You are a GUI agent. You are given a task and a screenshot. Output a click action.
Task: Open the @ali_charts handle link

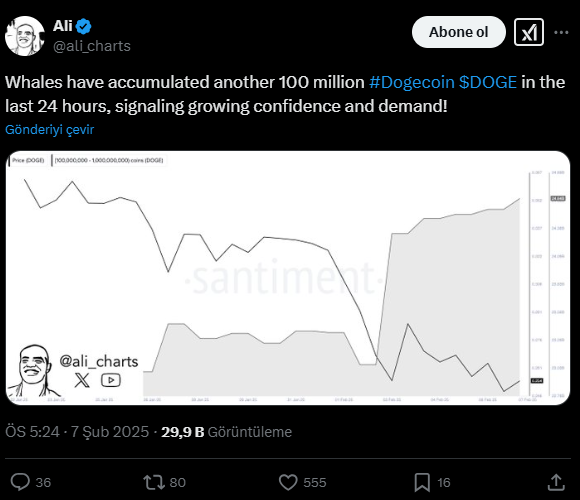[92, 46]
